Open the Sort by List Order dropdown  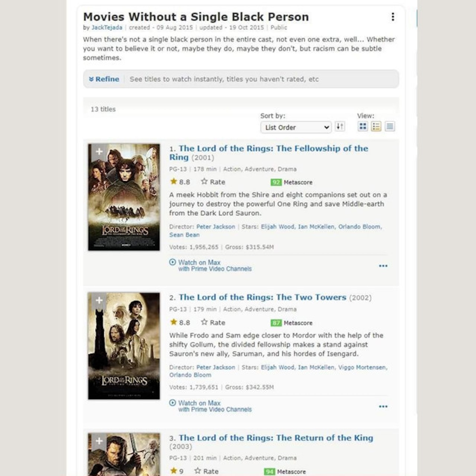pyautogui.click(x=296, y=127)
